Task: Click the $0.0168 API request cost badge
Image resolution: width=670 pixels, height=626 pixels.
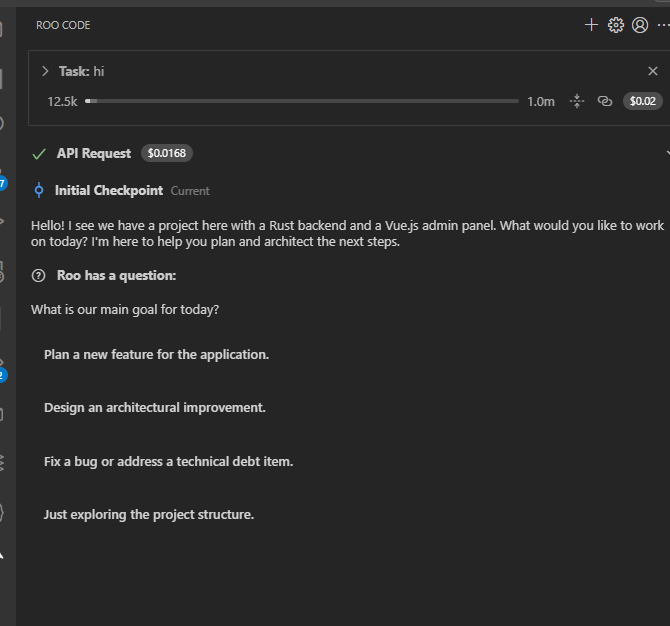Action: [167, 153]
